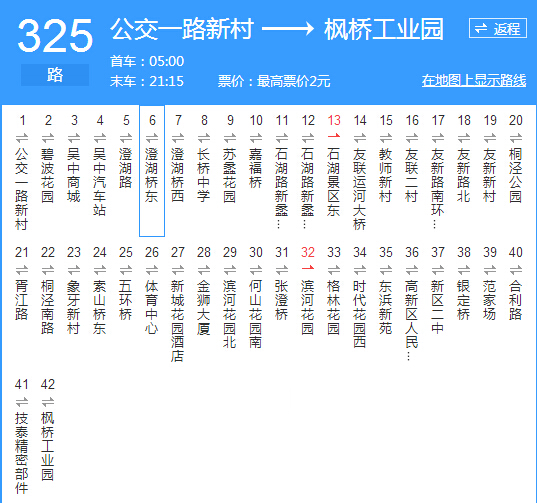Choose stop 8 长桥中学
The height and width of the screenshot is (503, 537).
coord(204,175)
